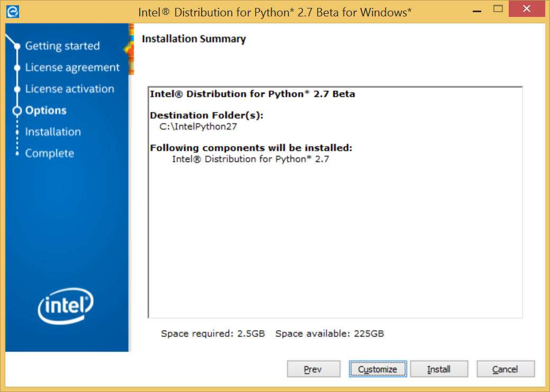Click the C:\IntelPython27 destination folder path
The image size is (550, 392).
tap(198, 126)
